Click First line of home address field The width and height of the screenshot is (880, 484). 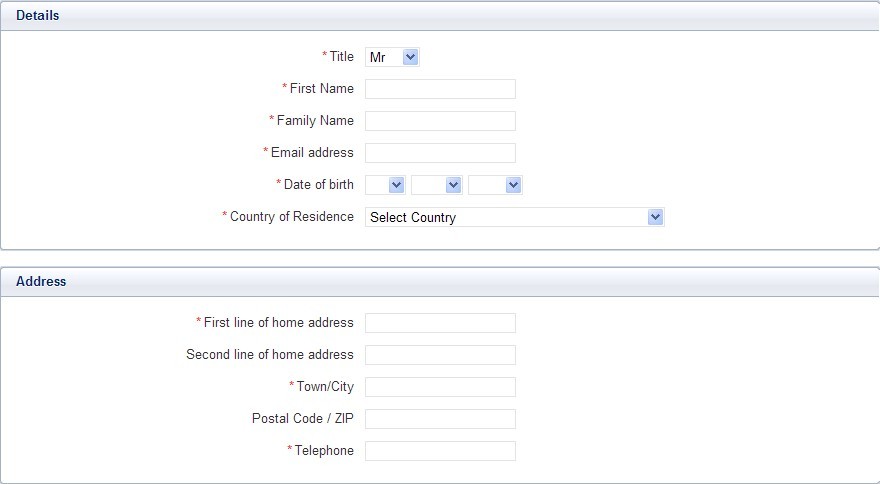tap(440, 323)
